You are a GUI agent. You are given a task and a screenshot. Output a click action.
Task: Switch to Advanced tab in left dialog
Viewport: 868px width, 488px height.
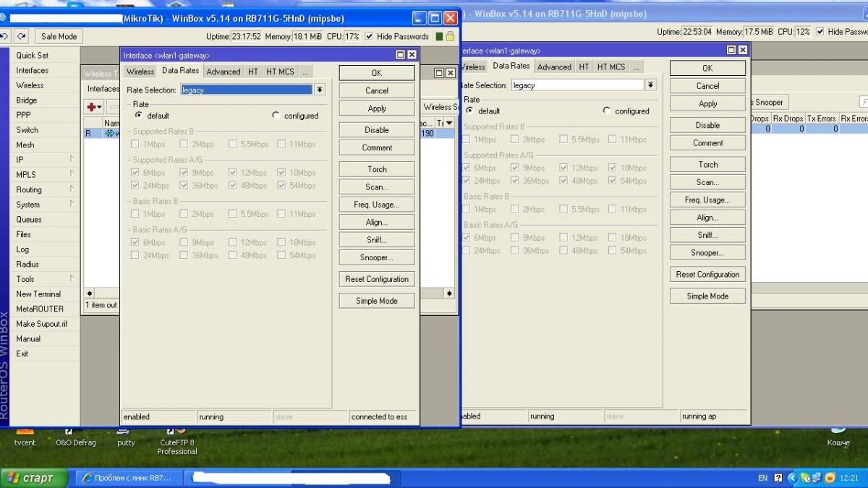223,72
